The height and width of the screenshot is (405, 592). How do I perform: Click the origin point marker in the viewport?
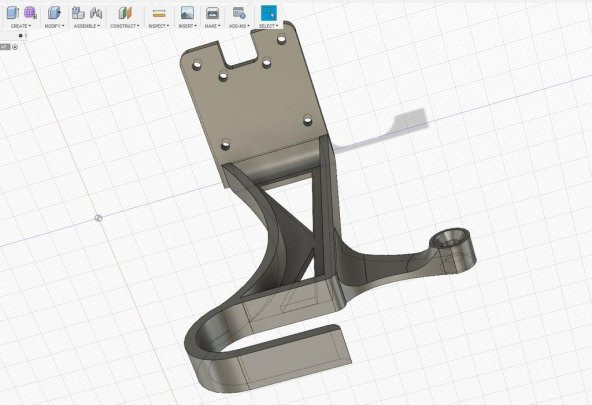point(98,218)
